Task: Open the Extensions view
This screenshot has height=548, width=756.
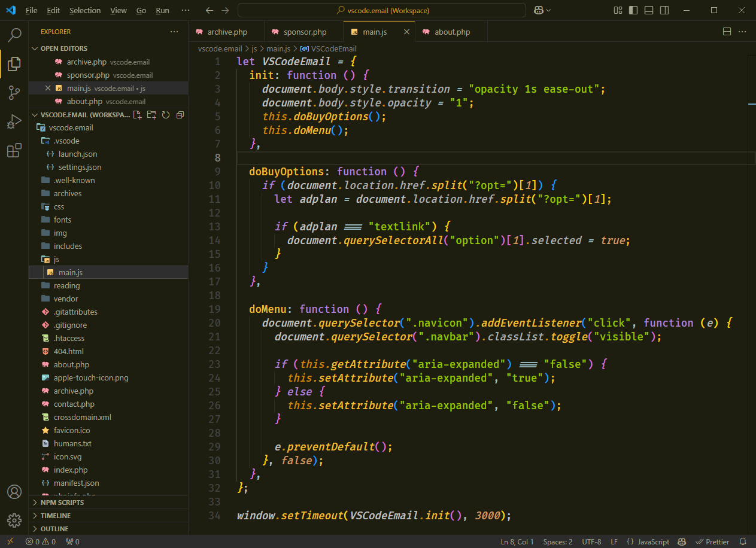Action: coord(14,150)
